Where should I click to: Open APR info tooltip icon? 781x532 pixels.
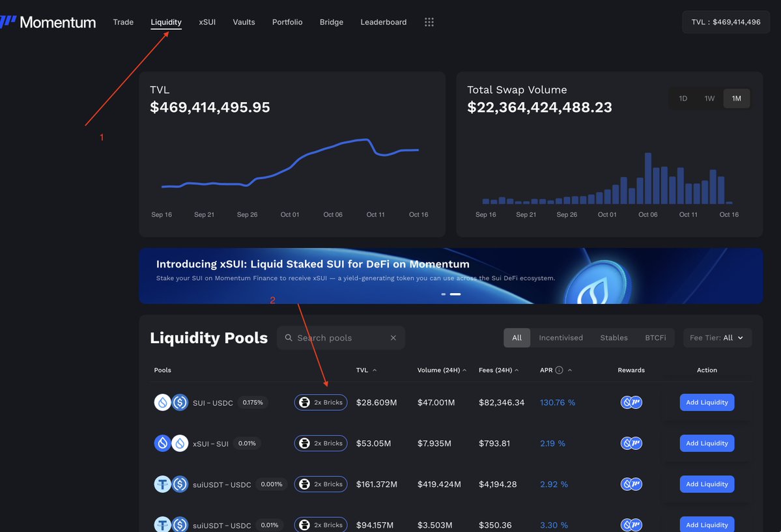tap(559, 370)
